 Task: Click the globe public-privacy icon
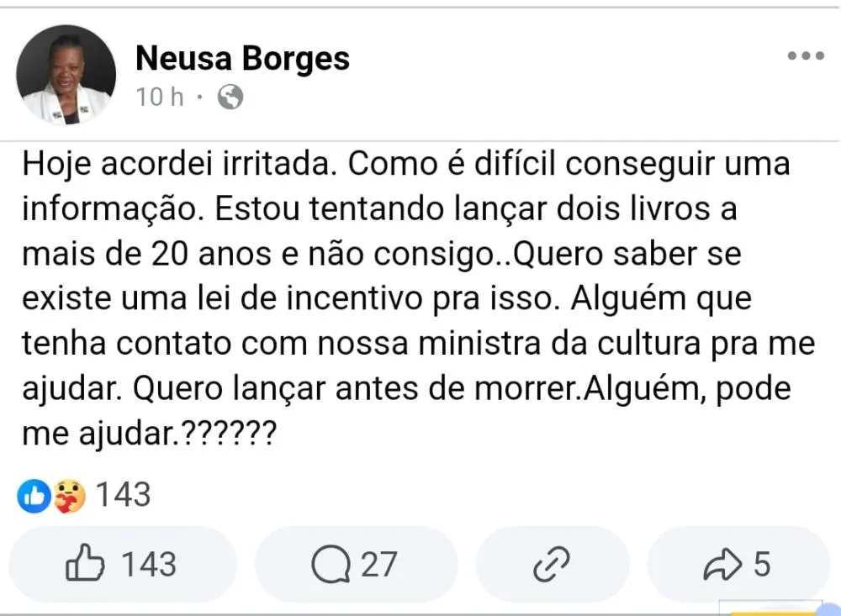pos(230,97)
